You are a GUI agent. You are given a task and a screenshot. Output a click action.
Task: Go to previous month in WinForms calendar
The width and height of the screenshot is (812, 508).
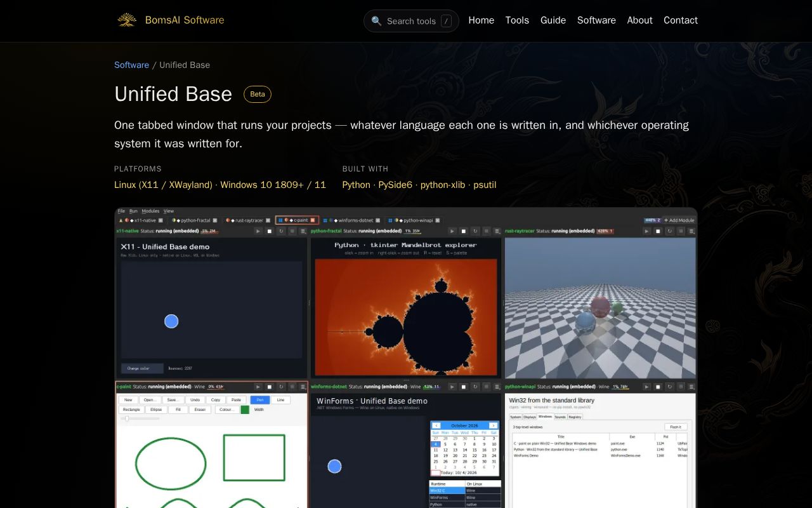click(436, 425)
